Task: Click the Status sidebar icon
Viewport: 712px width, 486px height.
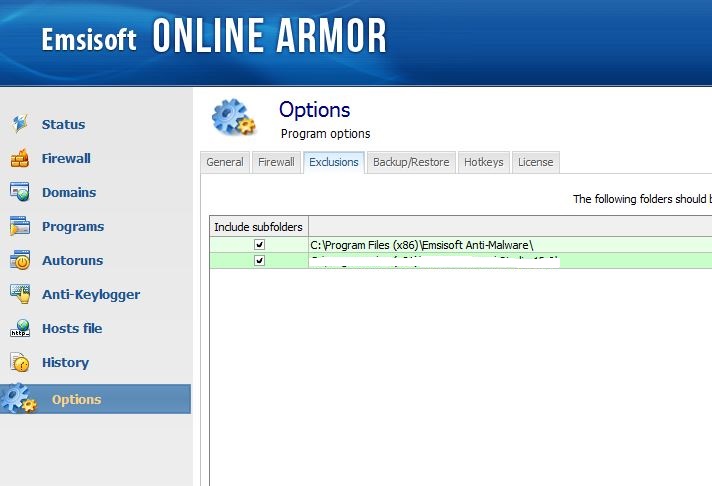Action: (x=20, y=124)
